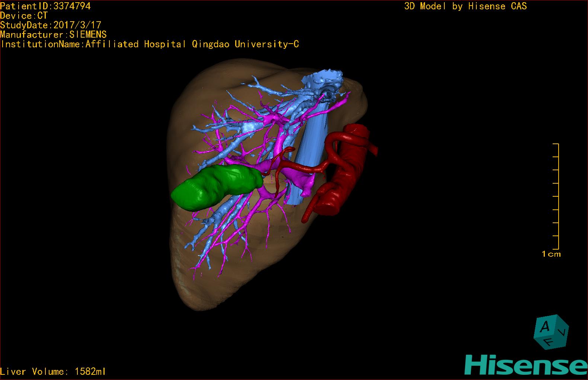Click the Manufacturer:SIEMENS label
This screenshot has width=588, height=380.
coord(54,35)
